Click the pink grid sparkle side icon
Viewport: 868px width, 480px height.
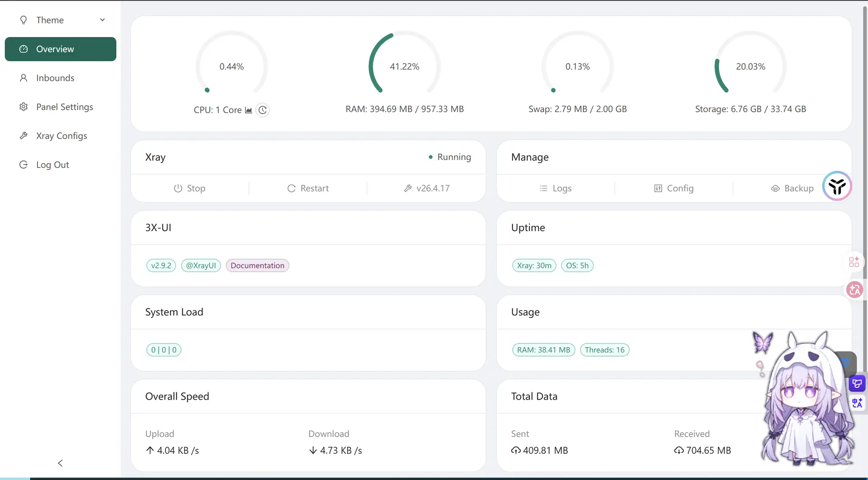[854, 262]
